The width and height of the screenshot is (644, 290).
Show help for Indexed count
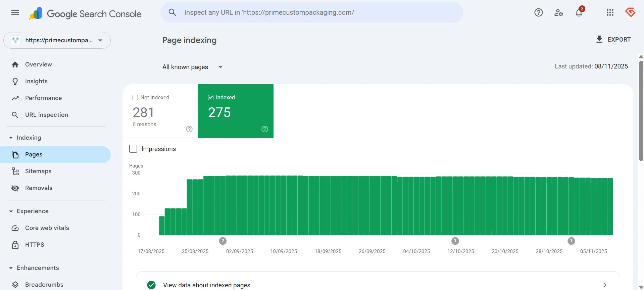pos(265,129)
